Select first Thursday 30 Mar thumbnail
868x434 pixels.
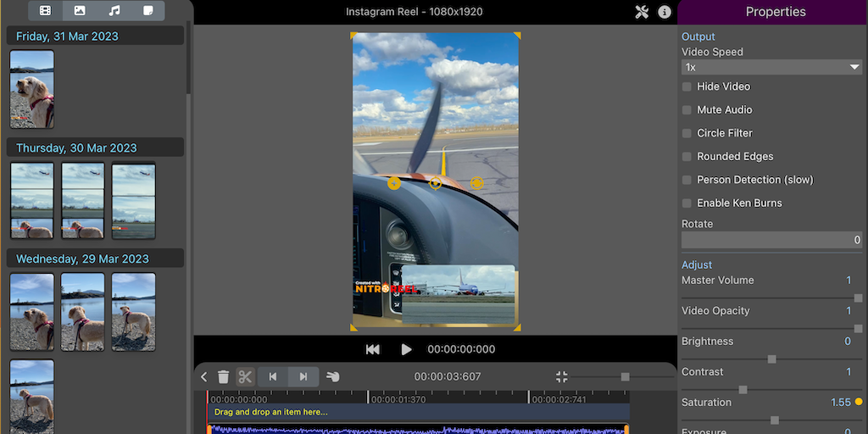tap(32, 200)
